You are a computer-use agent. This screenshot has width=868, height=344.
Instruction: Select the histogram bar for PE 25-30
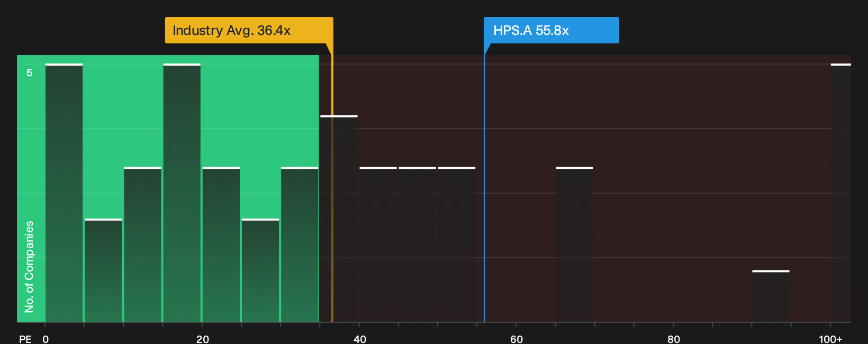click(260, 270)
